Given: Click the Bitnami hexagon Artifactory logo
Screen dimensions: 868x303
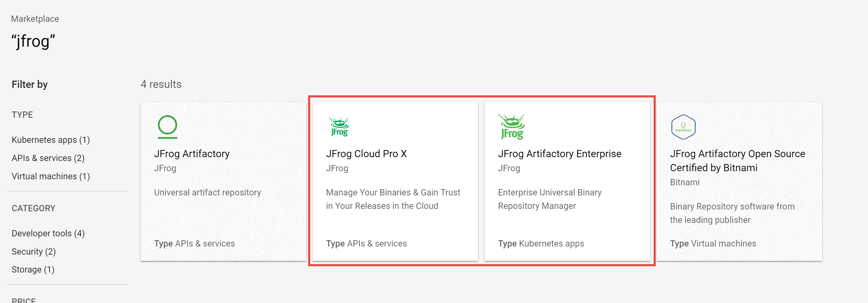Looking at the screenshot, I should click(683, 127).
